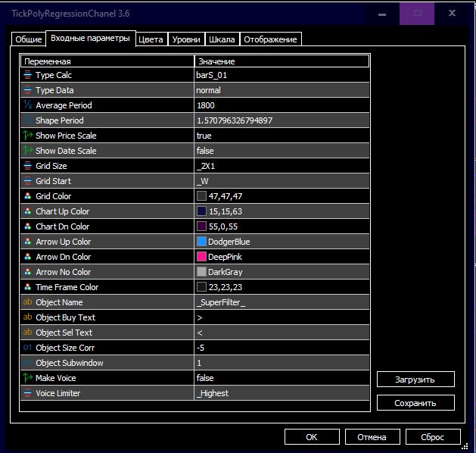Edit the Object Sel Text value <
Image resolution: width=476 pixels, height=453 pixels.
click(282, 333)
